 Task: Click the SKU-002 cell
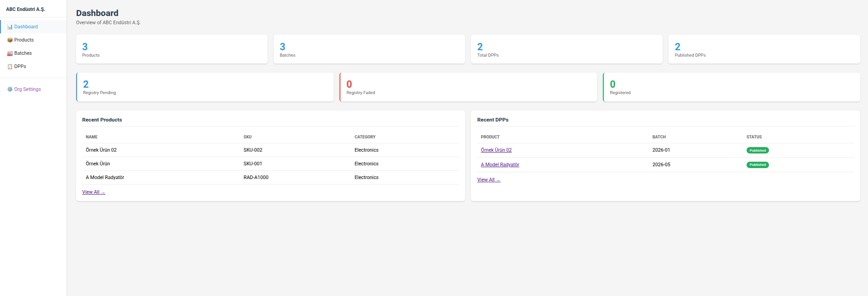(x=253, y=150)
